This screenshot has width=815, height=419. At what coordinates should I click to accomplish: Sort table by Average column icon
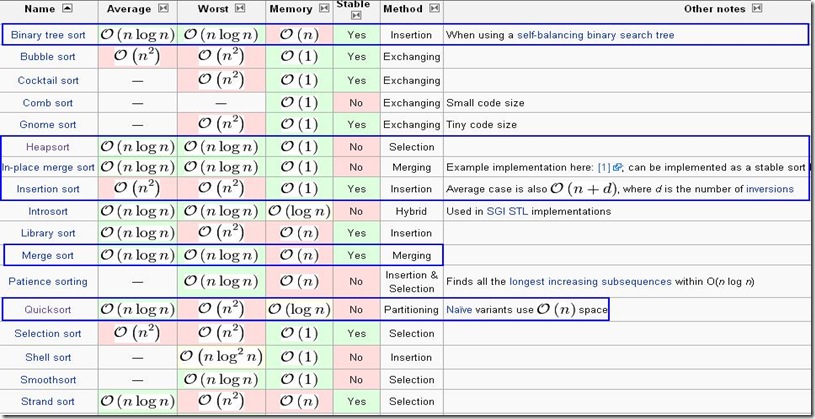click(163, 9)
